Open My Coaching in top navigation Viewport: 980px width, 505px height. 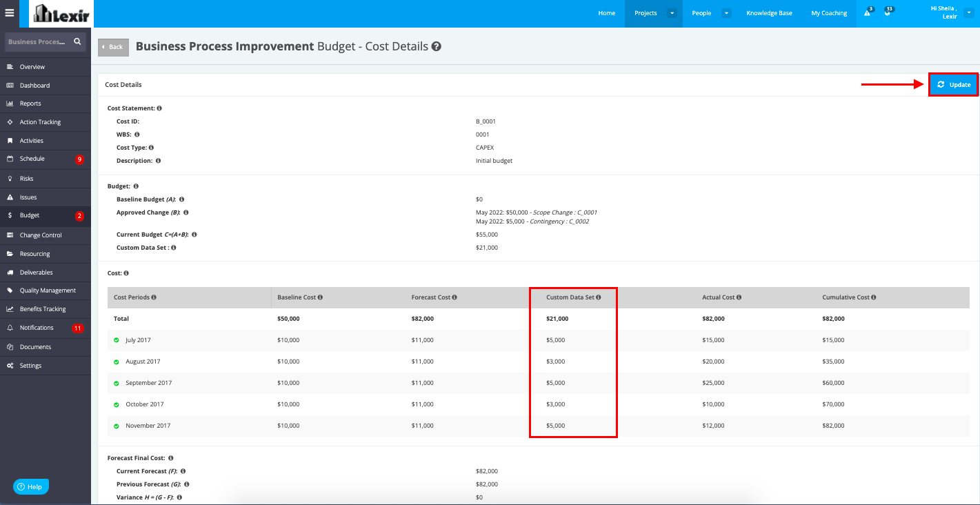pos(829,13)
